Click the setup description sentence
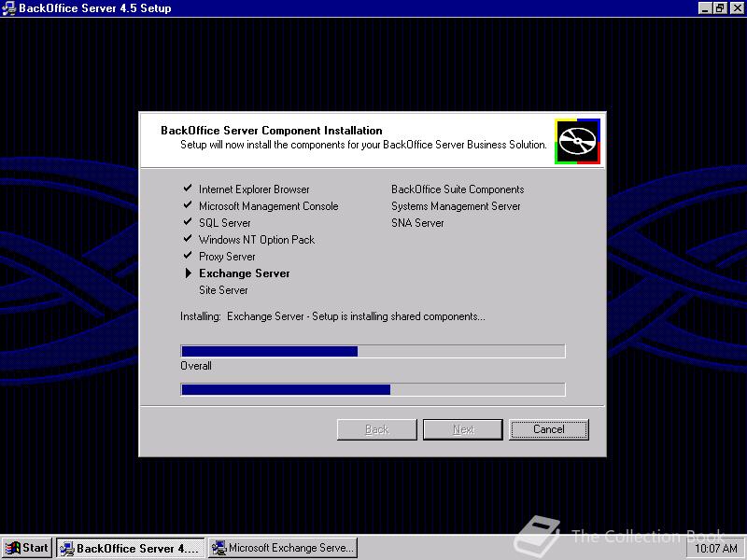 [x=363, y=145]
